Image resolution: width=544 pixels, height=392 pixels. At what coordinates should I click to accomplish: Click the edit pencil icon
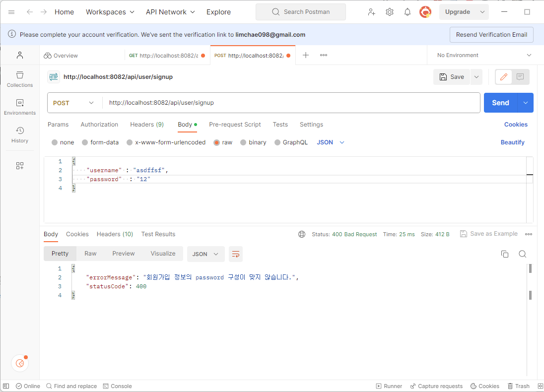click(x=504, y=77)
